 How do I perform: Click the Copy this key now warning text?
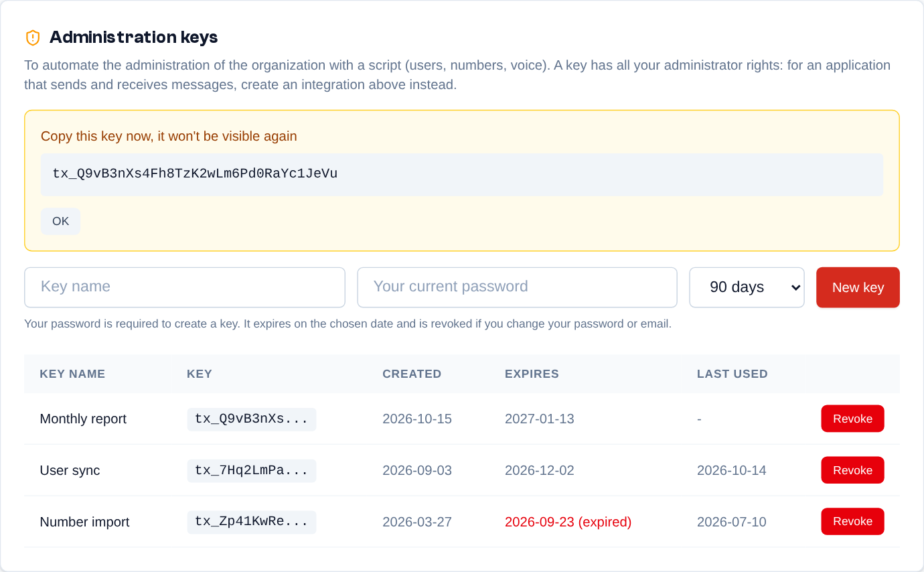(169, 137)
